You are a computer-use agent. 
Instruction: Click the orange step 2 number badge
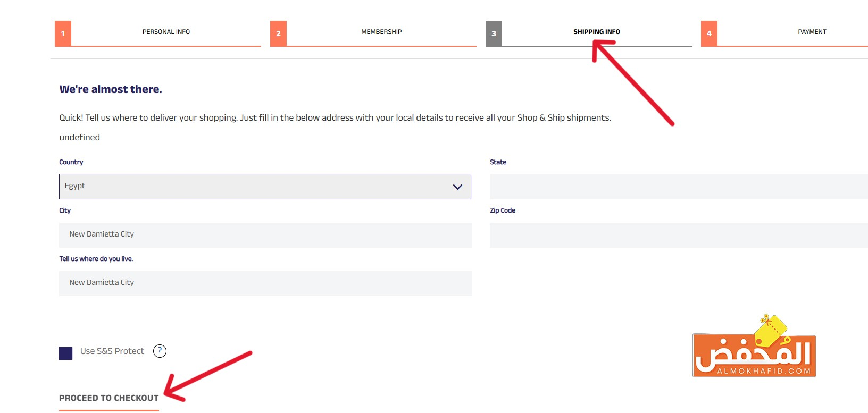click(278, 33)
